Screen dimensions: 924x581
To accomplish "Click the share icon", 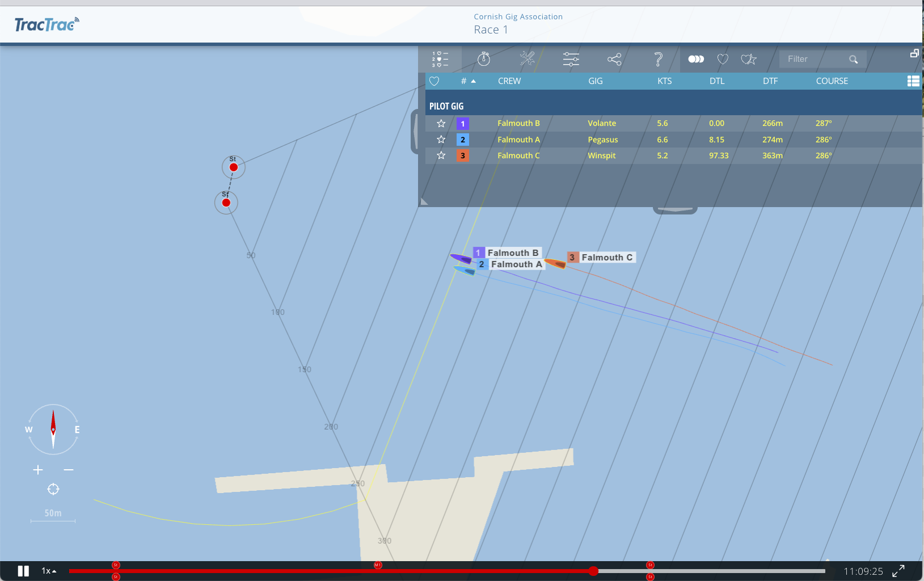I will (x=614, y=59).
